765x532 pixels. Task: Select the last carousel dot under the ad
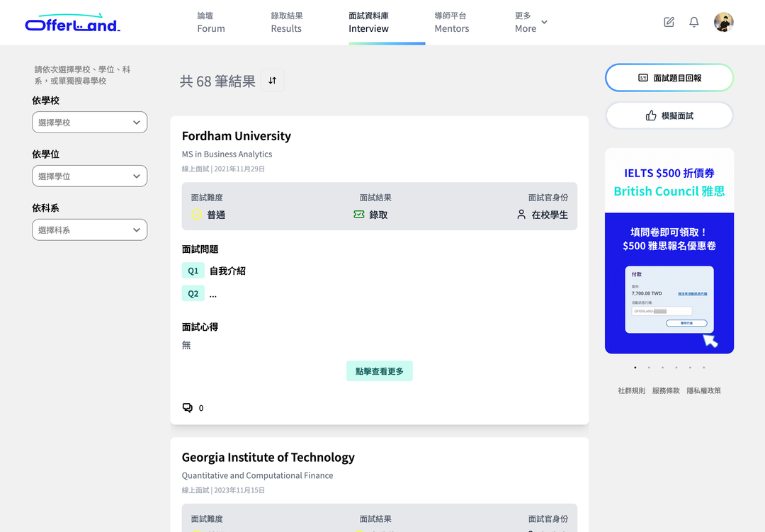703,368
